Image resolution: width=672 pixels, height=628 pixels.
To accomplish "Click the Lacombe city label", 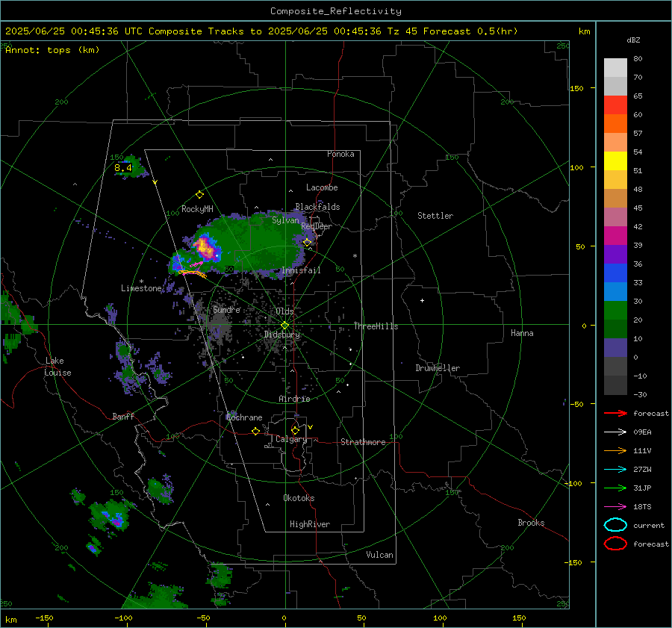I will tap(322, 187).
